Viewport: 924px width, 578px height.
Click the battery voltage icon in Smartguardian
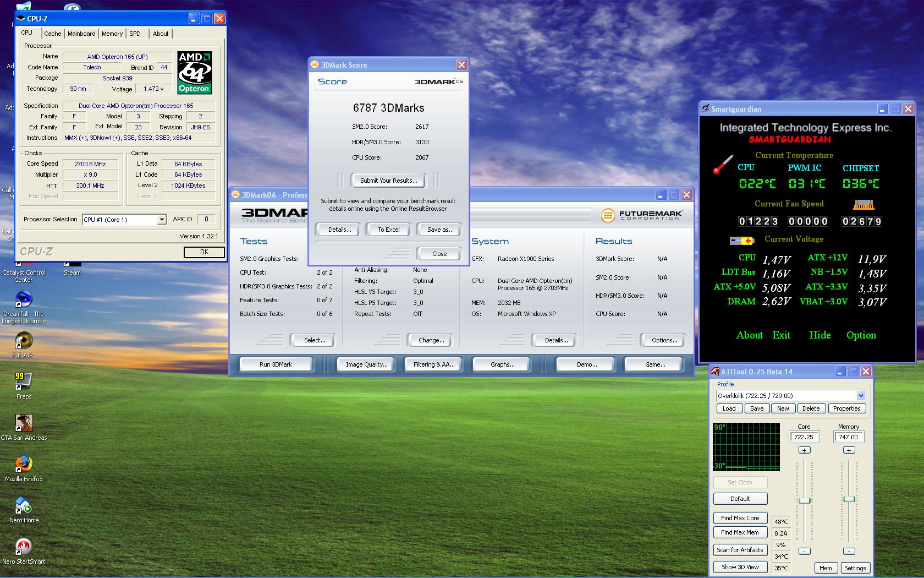(742, 241)
